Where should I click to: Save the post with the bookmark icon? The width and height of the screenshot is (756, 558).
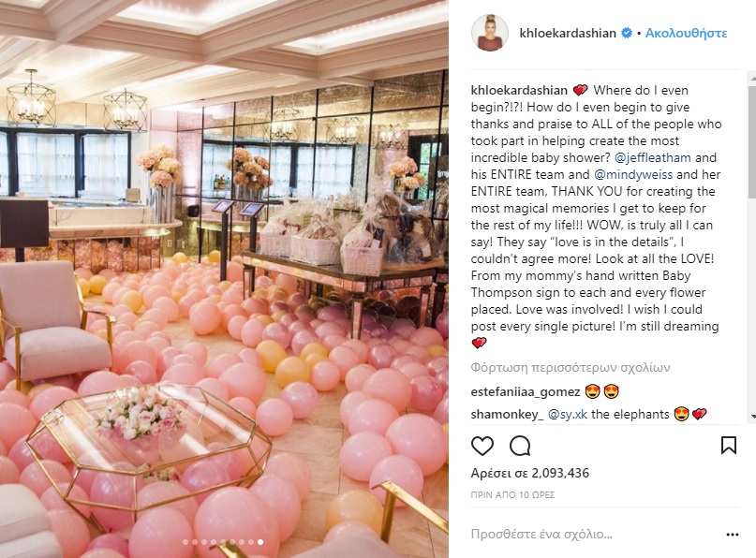[729, 446]
